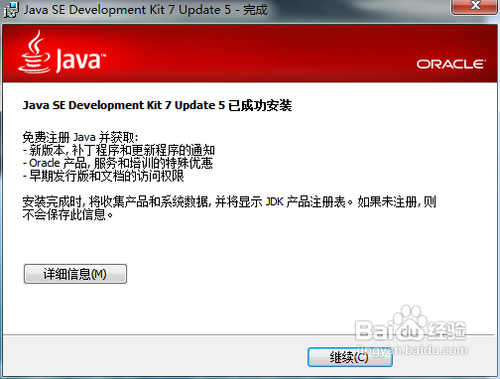Click text '- 新版本, 补丁程序和更新程序的通知'
Image resolution: width=500 pixels, height=379 pixels.
[119, 150]
